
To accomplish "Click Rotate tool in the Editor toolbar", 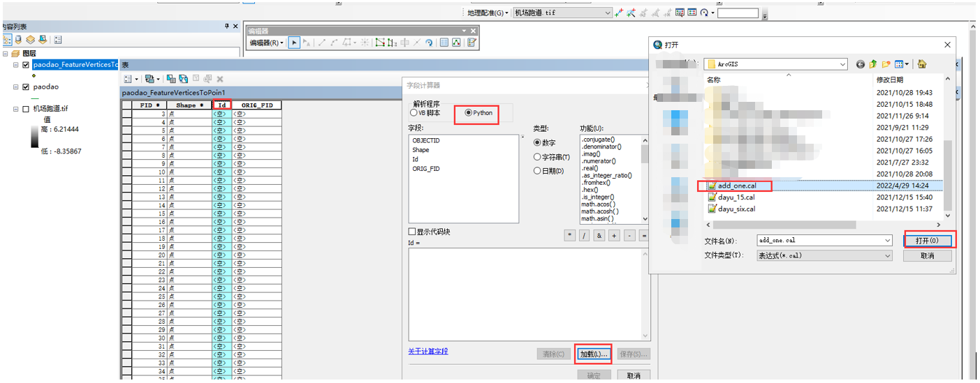I will coord(429,43).
